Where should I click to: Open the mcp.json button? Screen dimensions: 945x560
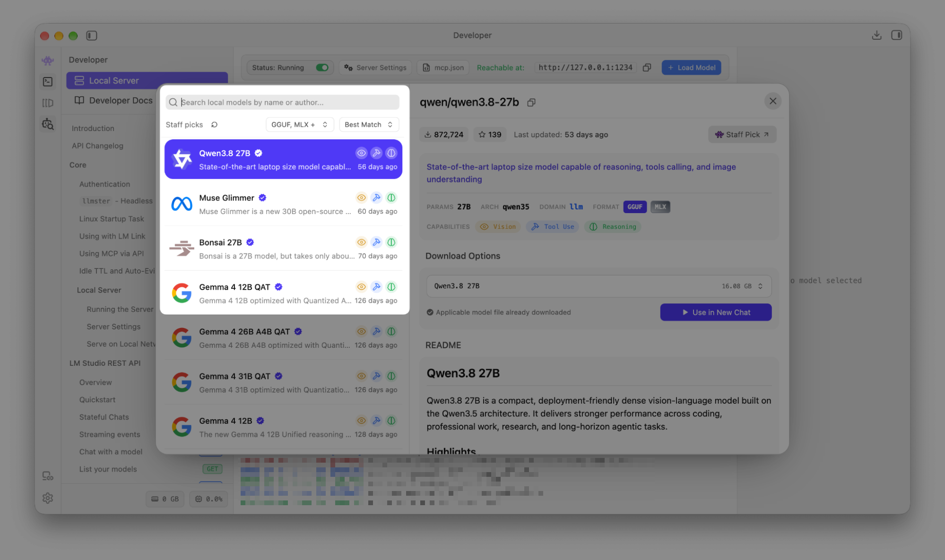click(x=443, y=68)
